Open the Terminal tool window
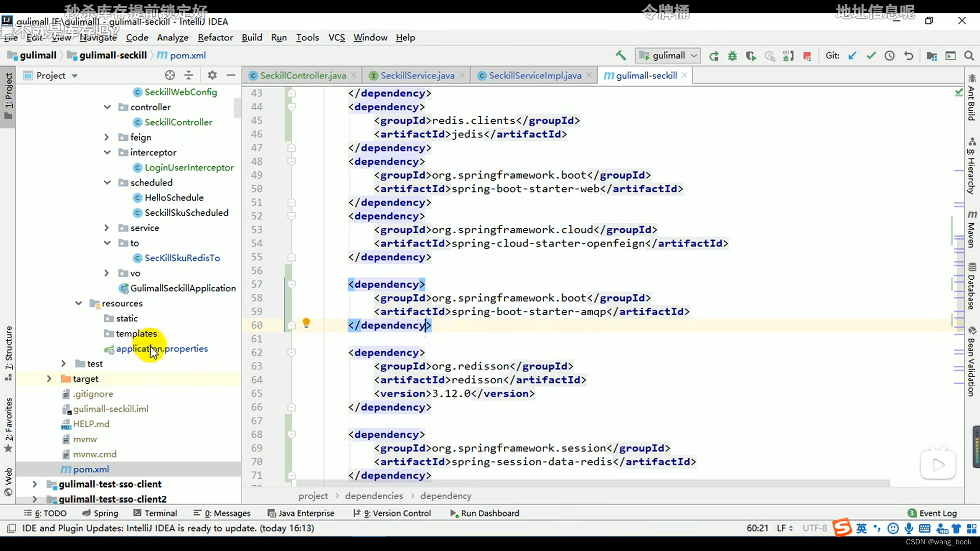 click(x=155, y=513)
